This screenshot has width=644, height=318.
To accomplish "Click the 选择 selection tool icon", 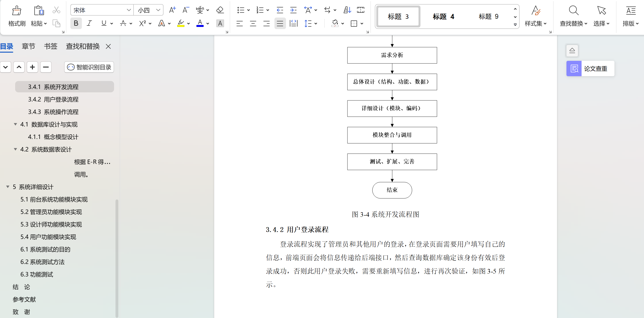I will click(601, 16).
